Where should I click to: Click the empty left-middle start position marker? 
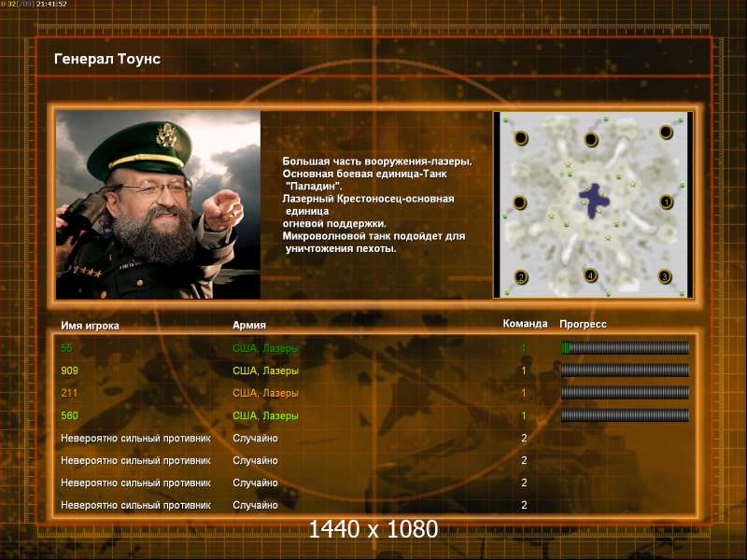click(x=521, y=203)
